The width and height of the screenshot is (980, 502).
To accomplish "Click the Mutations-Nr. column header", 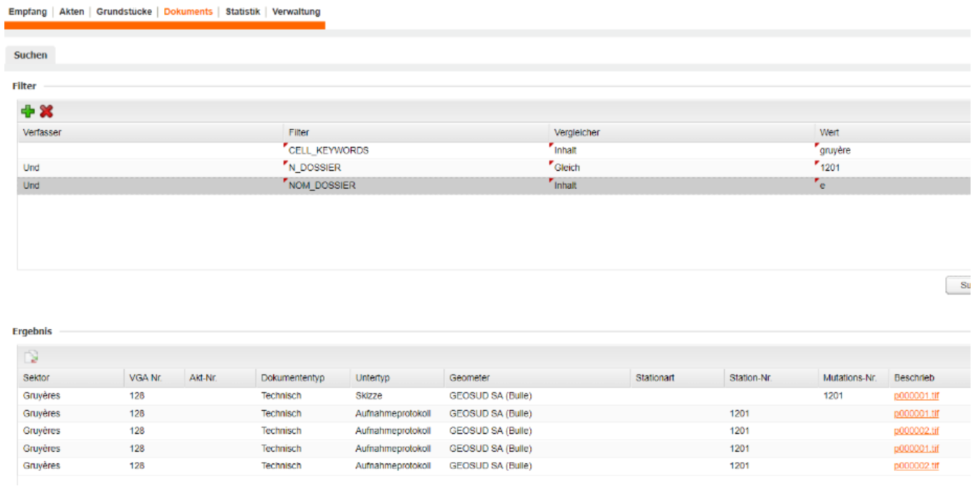I will click(x=849, y=378).
